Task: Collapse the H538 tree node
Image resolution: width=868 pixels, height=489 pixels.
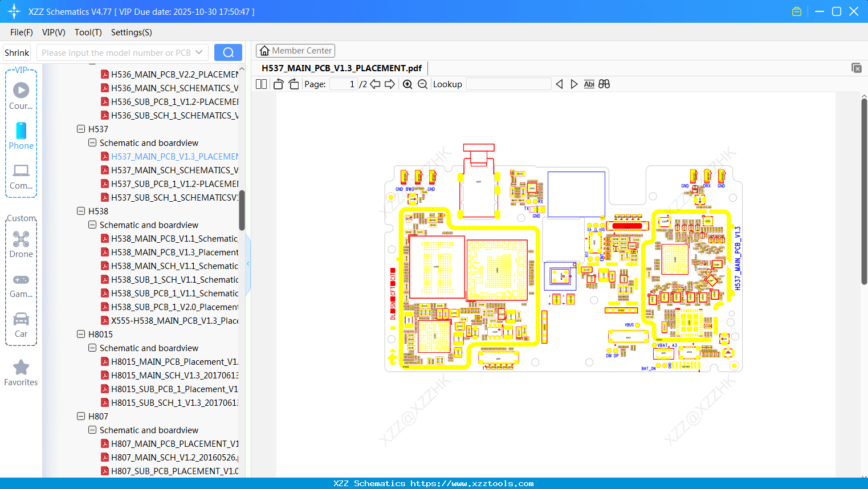Action: 81,211
